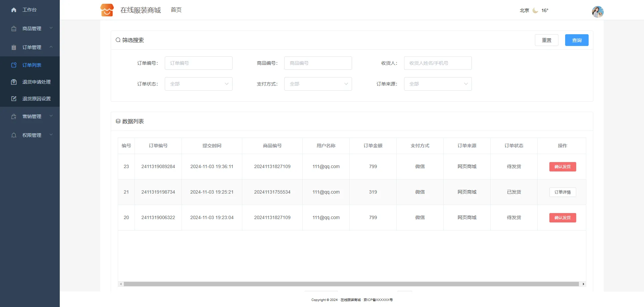The height and width of the screenshot is (307, 644).
Task: Open the user avatar in header
Action: [x=597, y=12]
